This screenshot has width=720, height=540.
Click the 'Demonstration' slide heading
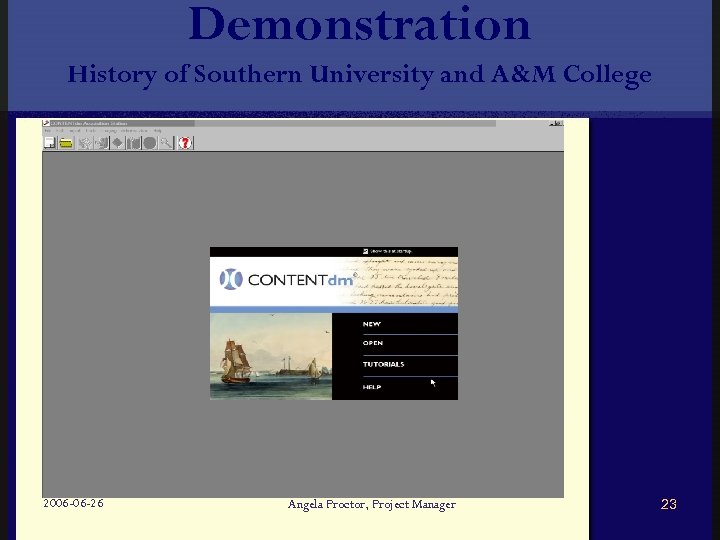click(360, 24)
